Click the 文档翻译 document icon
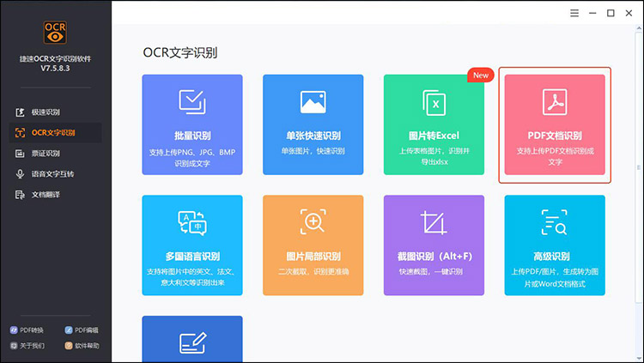Image resolution: width=644 pixels, height=363 pixels. [x=20, y=195]
